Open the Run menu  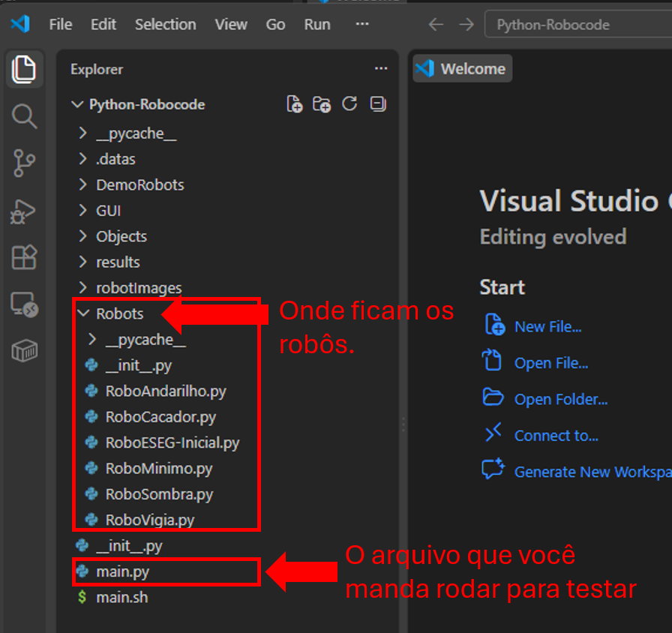point(317,25)
